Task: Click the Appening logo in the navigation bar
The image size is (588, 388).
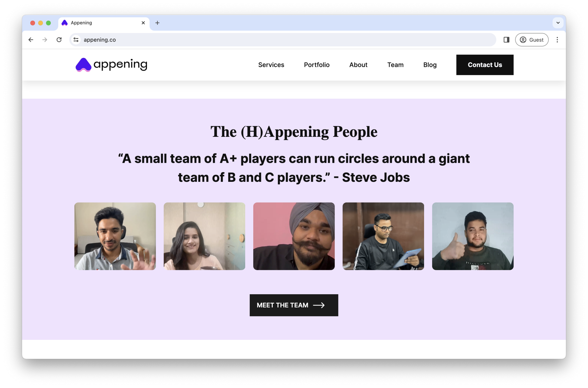Action: (111, 65)
